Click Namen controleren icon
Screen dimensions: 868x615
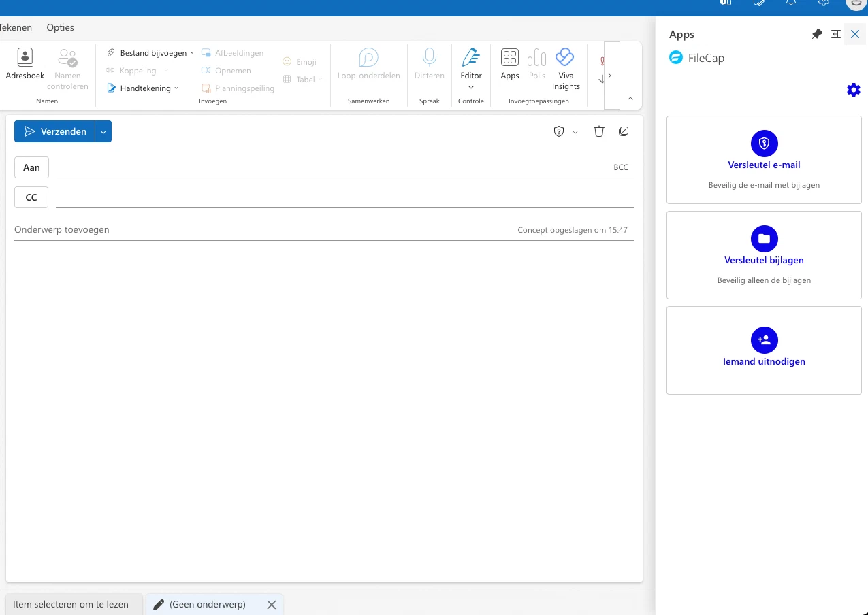coord(67,57)
